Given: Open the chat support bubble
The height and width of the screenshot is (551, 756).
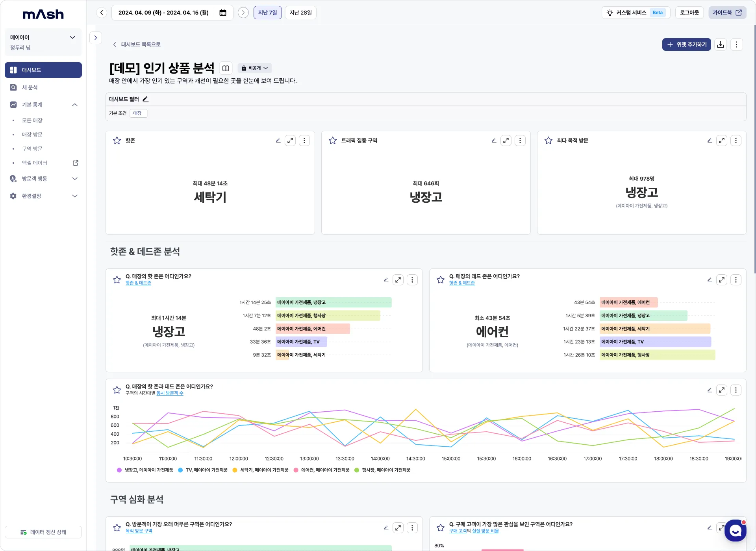Looking at the screenshot, I should [x=735, y=531].
